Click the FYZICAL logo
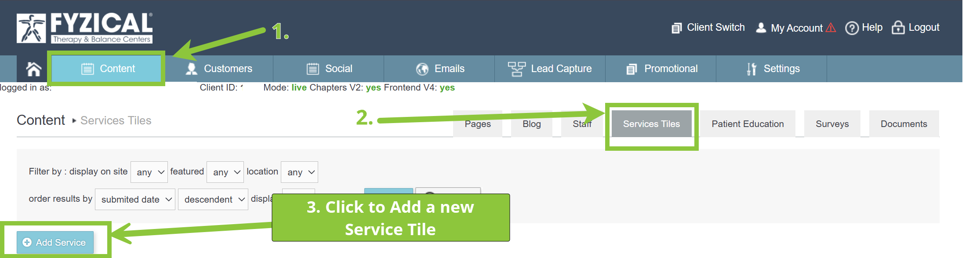The image size is (980, 258). (x=85, y=28)
